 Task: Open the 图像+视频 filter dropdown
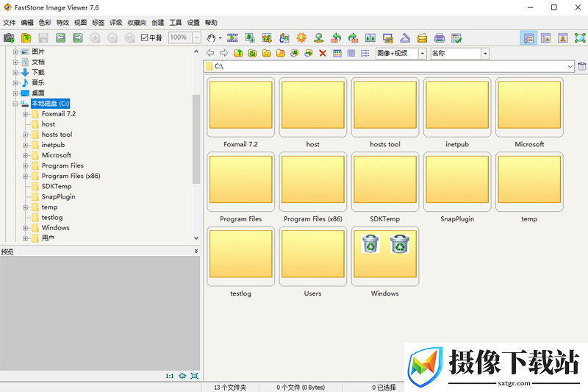point(423,53)
